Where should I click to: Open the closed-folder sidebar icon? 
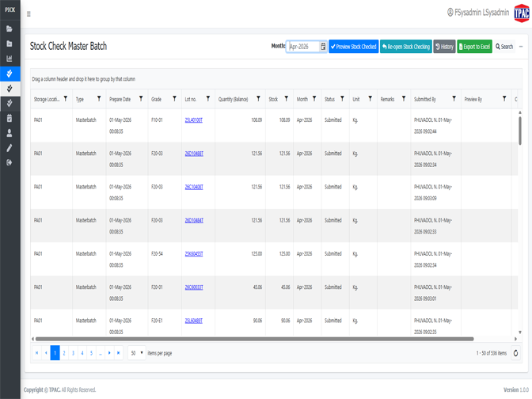pyautogui.click(x=9, y=44)
